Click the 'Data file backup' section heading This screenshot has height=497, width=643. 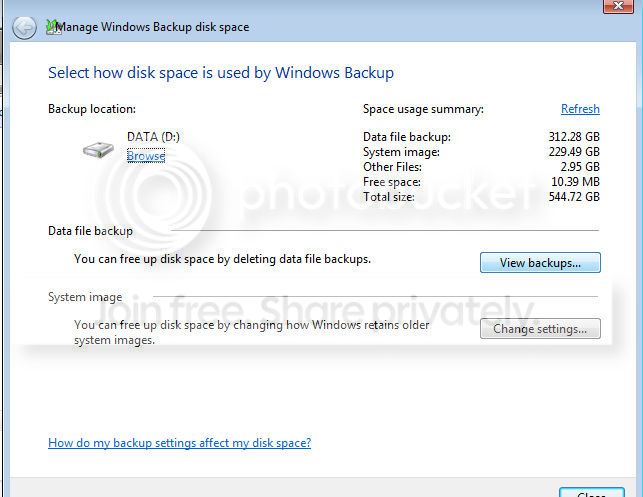[90, 231]
